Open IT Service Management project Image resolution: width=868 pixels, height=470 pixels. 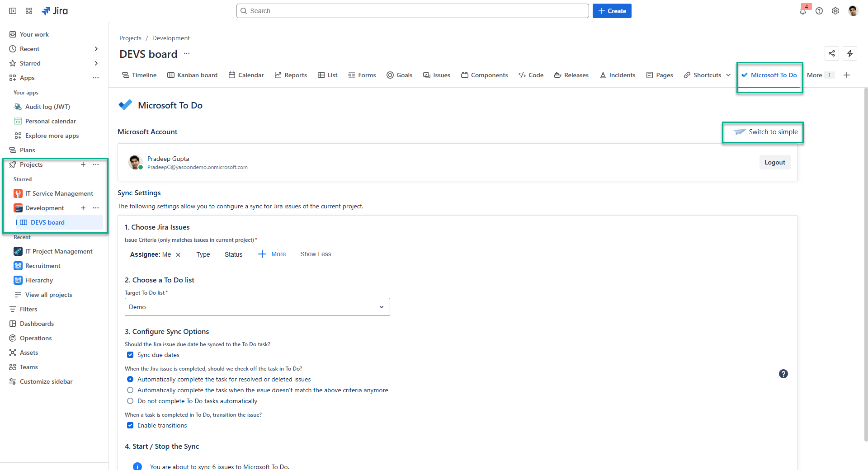pos(59,193)
